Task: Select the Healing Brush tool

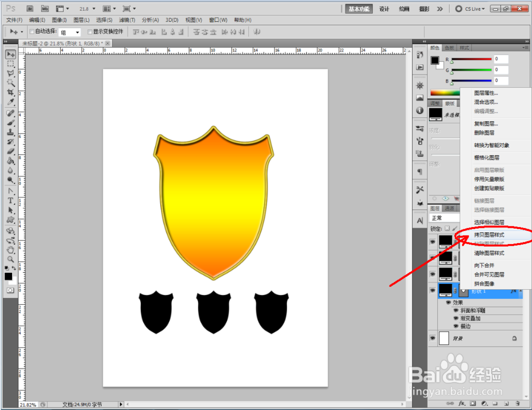Action: coord(11,113)
